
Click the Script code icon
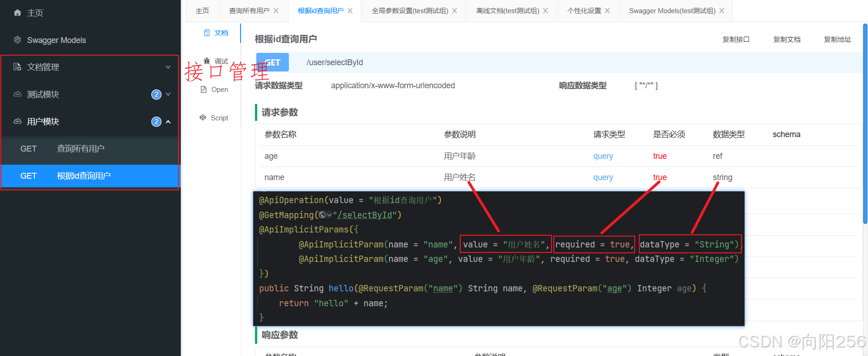click(x=203, y=118)
